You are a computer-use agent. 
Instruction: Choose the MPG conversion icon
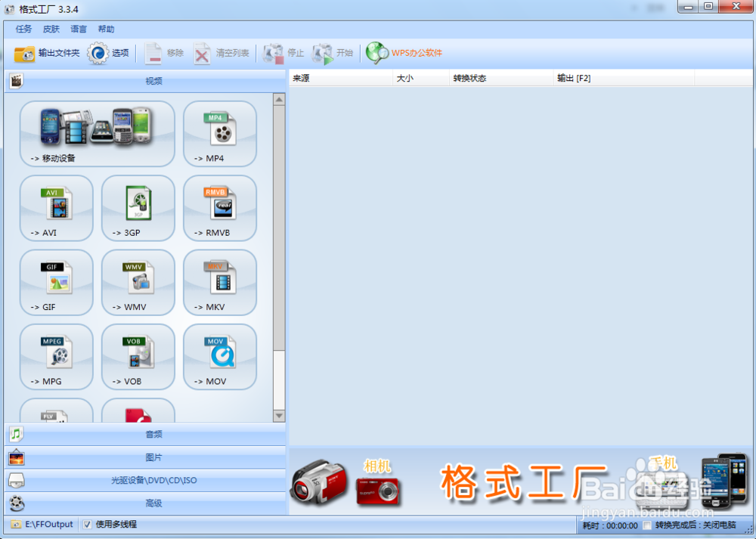point(57,356)
